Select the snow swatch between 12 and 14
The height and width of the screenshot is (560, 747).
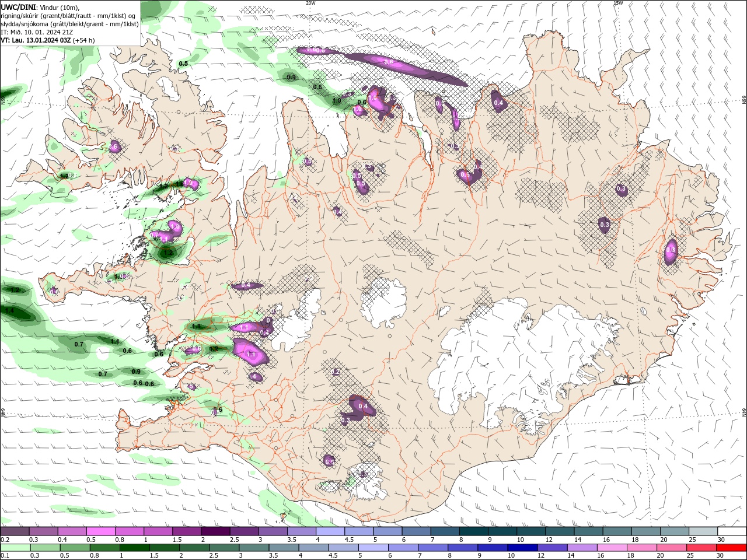(559, 531)
